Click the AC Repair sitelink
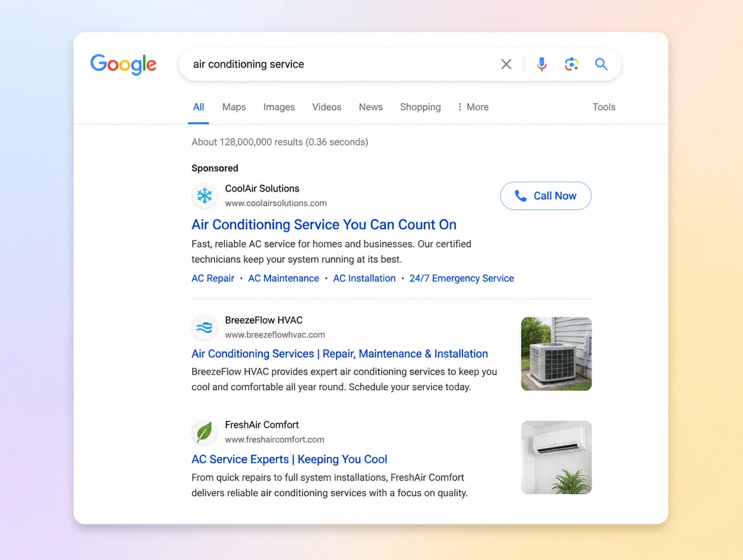 pos(212,278)
